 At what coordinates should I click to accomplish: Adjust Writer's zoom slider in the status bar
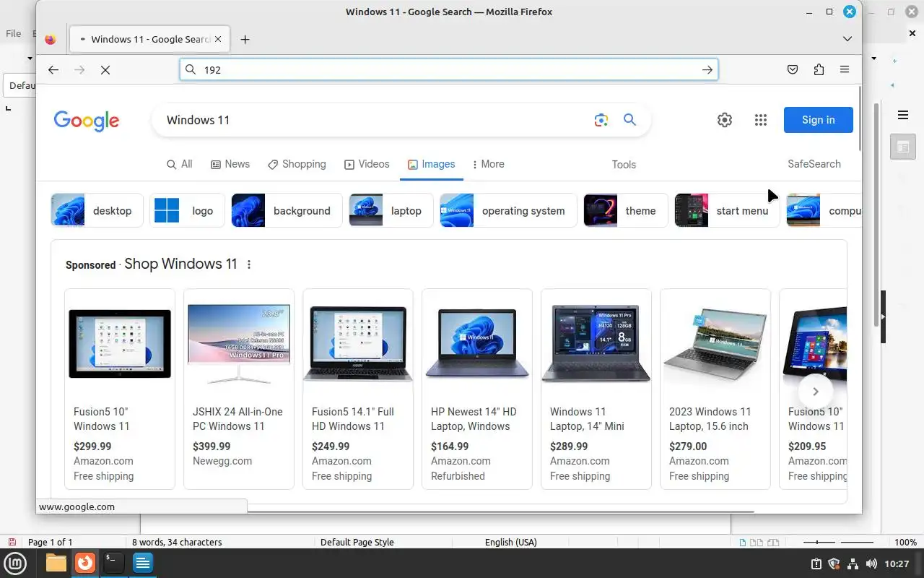pyautogui.click(x=839, y=542)
